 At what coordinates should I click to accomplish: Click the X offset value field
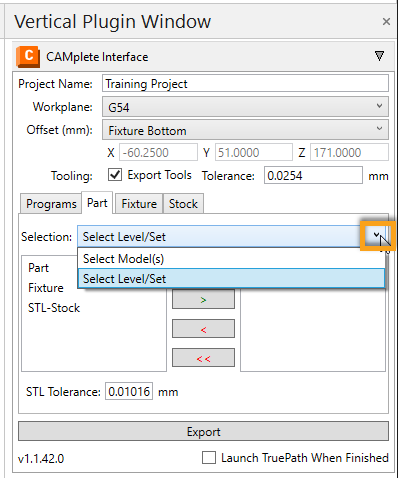coord(158,153)
